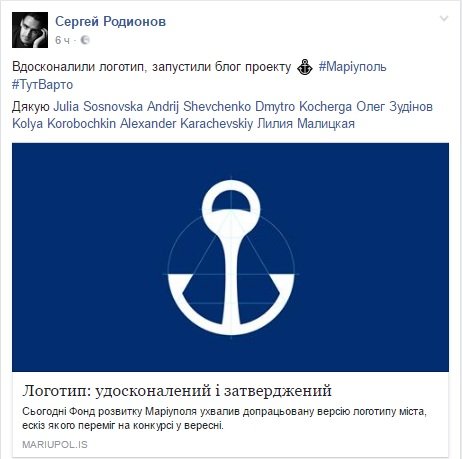462x459 pixels.
Task: Open Лилия Малицкая profile link
Action: (306, 124)
